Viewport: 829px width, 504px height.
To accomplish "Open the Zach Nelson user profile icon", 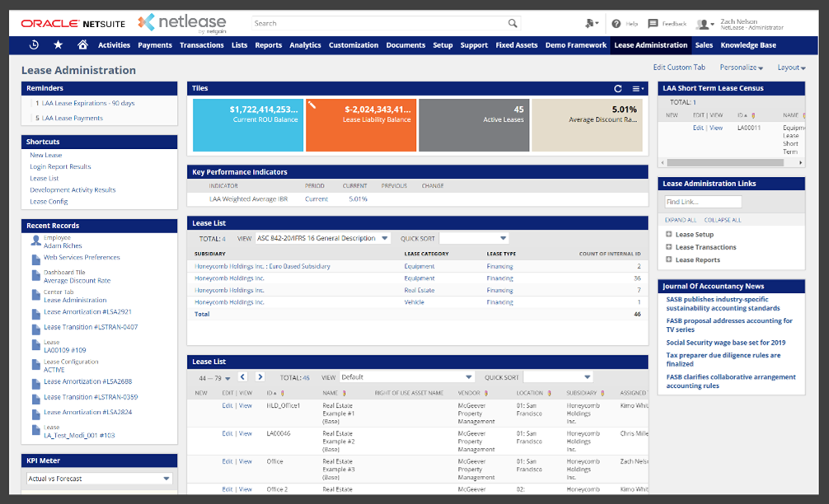I will (x=701, y=22).
